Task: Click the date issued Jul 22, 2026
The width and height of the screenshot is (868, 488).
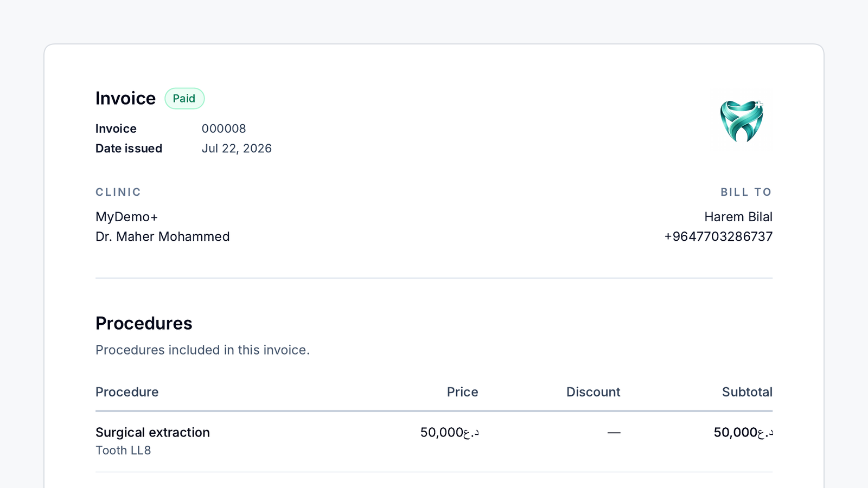Action: 237,149
